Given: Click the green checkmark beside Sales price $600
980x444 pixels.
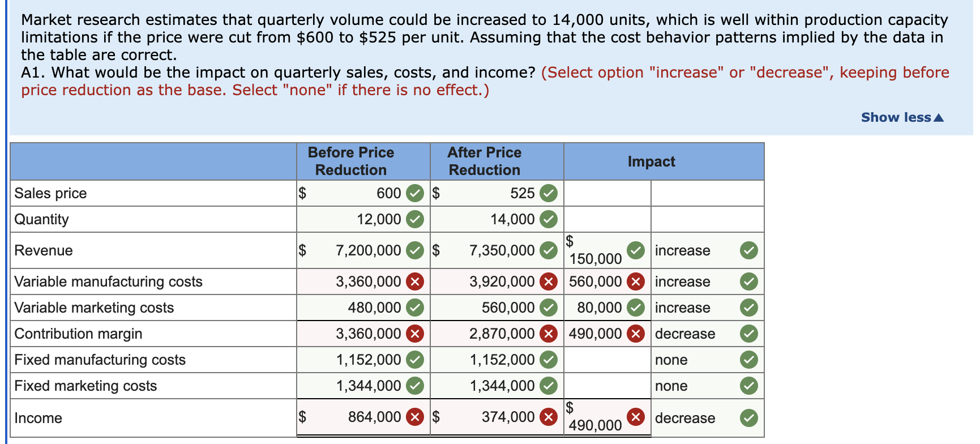Looking at the screenshot, I should [415, 193].
